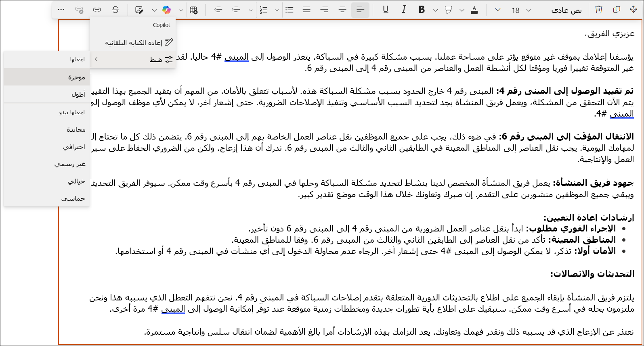Click the justify alignment icon

click(x=306, y=10)
